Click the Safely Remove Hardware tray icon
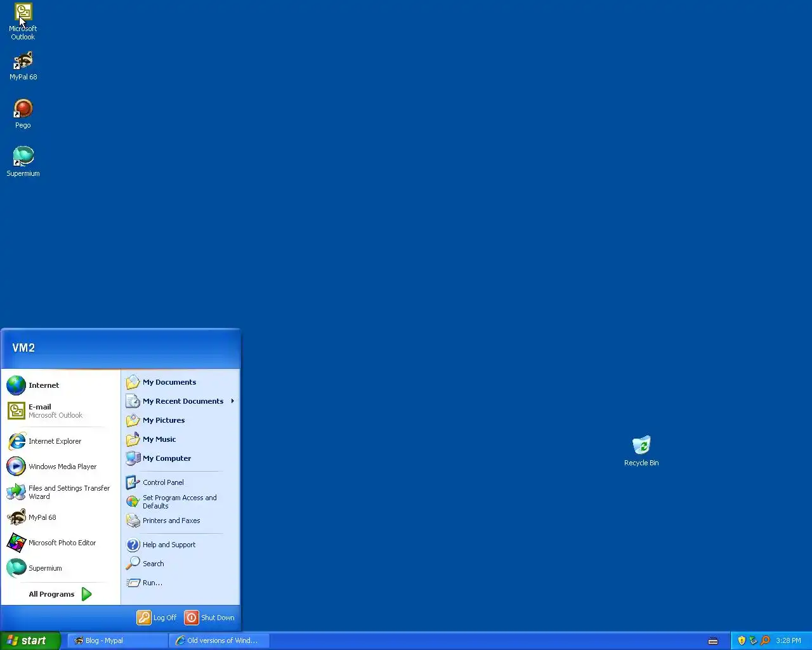Image resolution: width=812 pixels, height=650 pixels. (x=754, y=640)
